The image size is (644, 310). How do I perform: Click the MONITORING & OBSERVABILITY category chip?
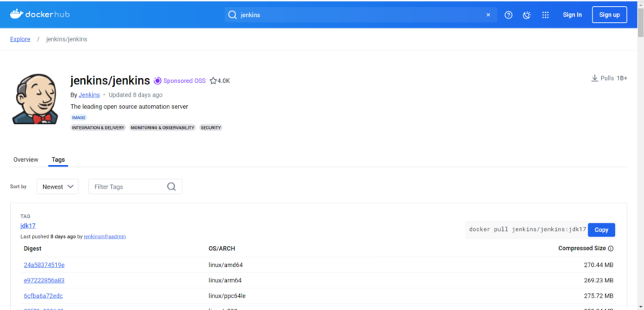[x=163, y=128]
